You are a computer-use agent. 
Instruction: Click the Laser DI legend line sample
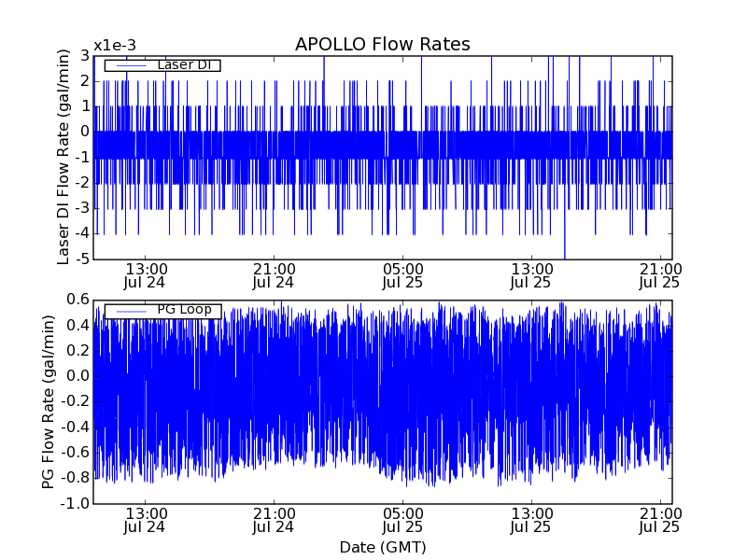point(131,65)
